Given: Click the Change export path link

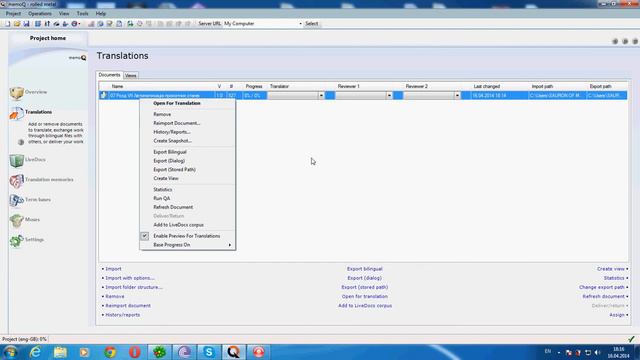Looking at the screenshot, I should point(602,287).
